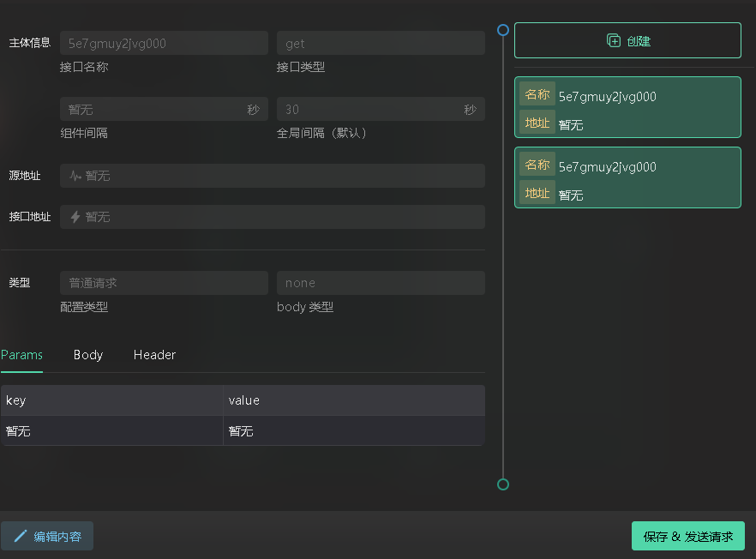
Task: Open the 配置类型 普通请求 dropdown
Action: point(164,283)
